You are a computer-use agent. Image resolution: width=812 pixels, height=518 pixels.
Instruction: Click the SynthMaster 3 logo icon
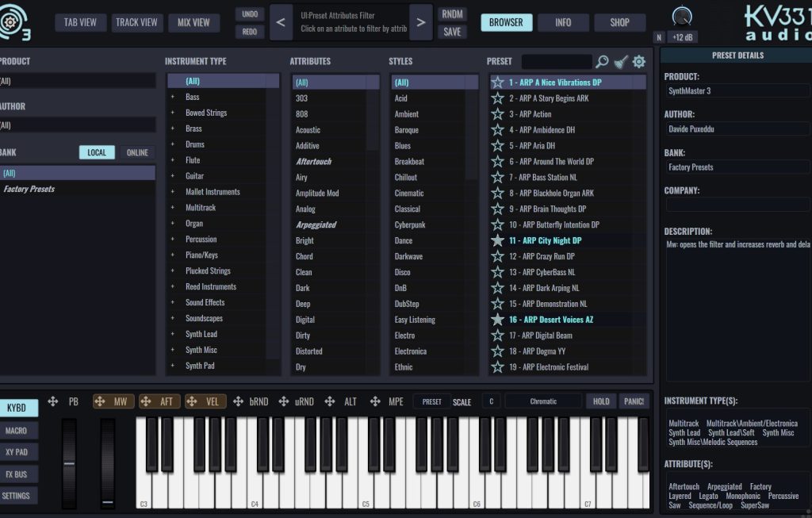tap(13, 23)
